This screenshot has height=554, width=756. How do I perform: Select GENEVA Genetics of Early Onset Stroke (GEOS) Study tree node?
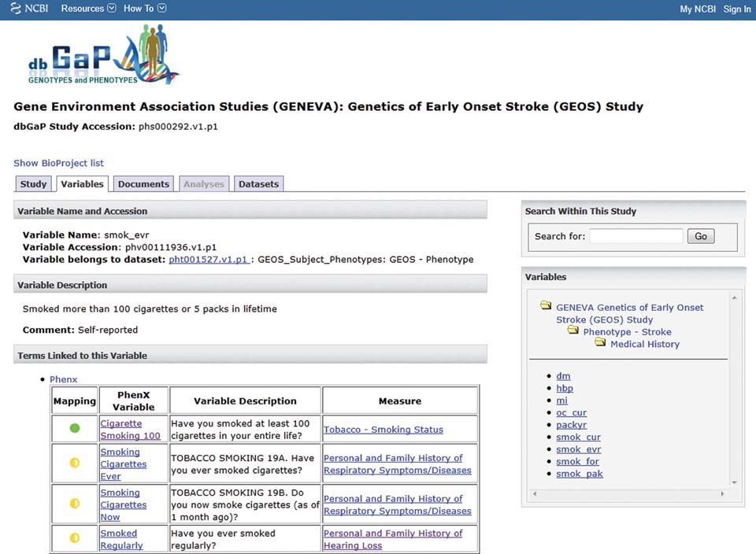tap(629, 313)
